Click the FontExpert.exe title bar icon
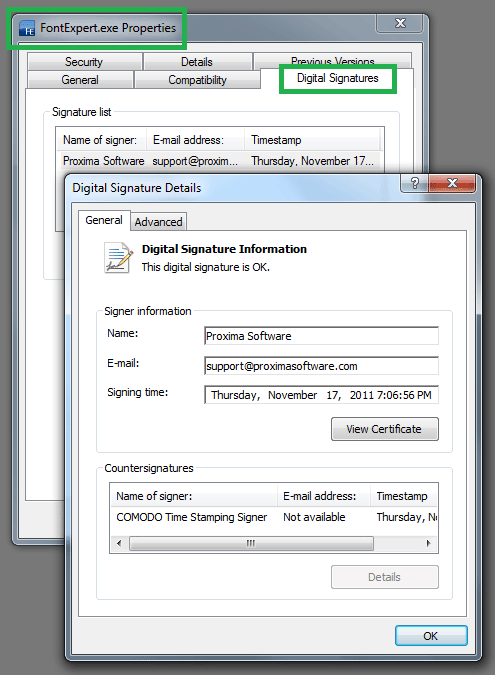The width and height of the screenshot is (495, 675). click(x=27, y=28)
